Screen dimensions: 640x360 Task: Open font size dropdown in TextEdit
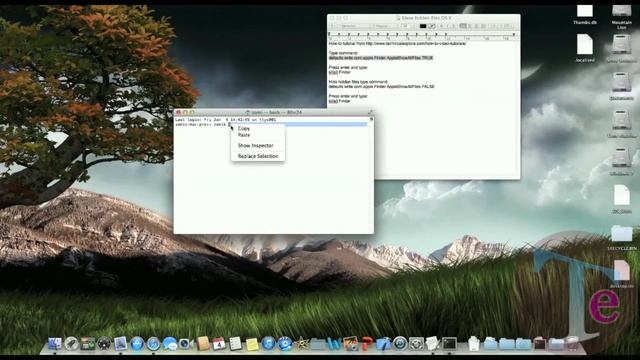pyautogui.click(x=407, y=26)
